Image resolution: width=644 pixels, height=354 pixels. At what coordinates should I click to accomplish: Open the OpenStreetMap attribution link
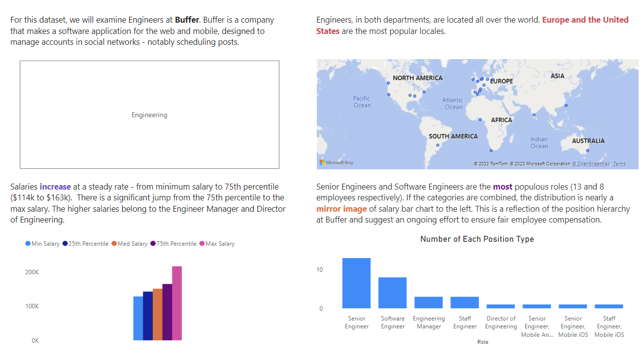pos(590,163)
